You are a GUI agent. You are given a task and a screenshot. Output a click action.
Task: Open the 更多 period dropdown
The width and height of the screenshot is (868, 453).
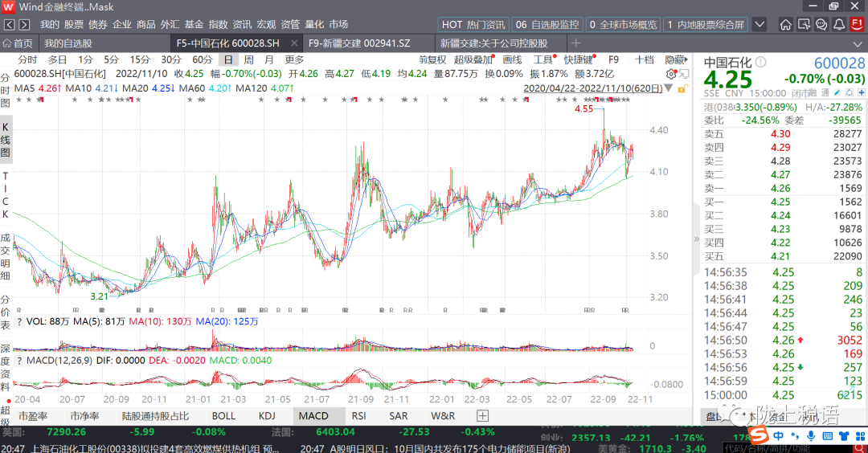294,59
